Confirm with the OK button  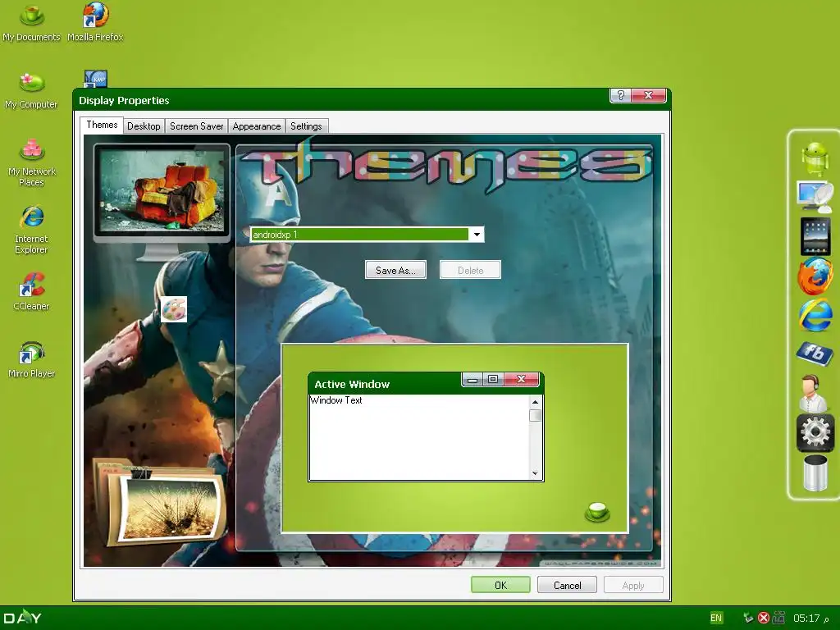(500, 585)
